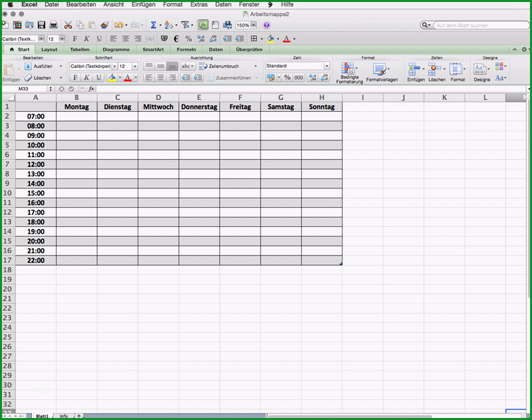Switch to the Info sheet tab
The width and height of the screenshot is (532, 420).
pyautogui.click(x=64, y=416)
